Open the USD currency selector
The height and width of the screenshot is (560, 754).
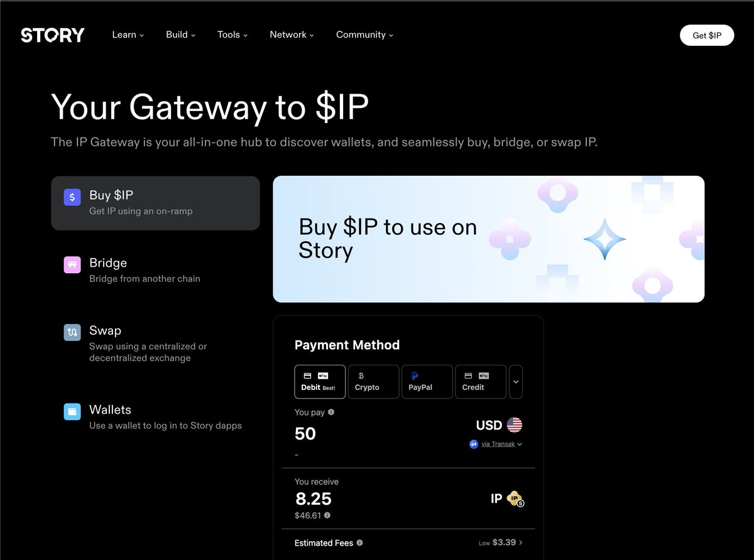(500, 425)
